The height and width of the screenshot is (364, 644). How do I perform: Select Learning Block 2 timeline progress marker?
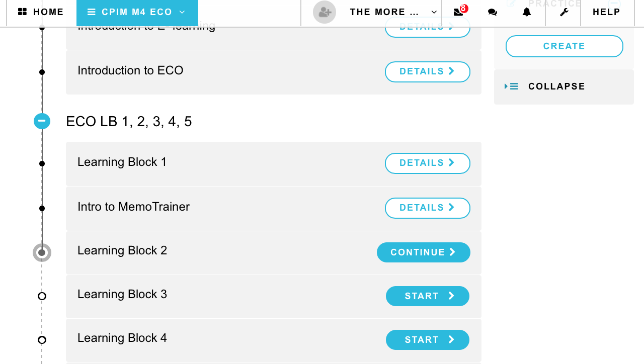(x=42, y=252)
